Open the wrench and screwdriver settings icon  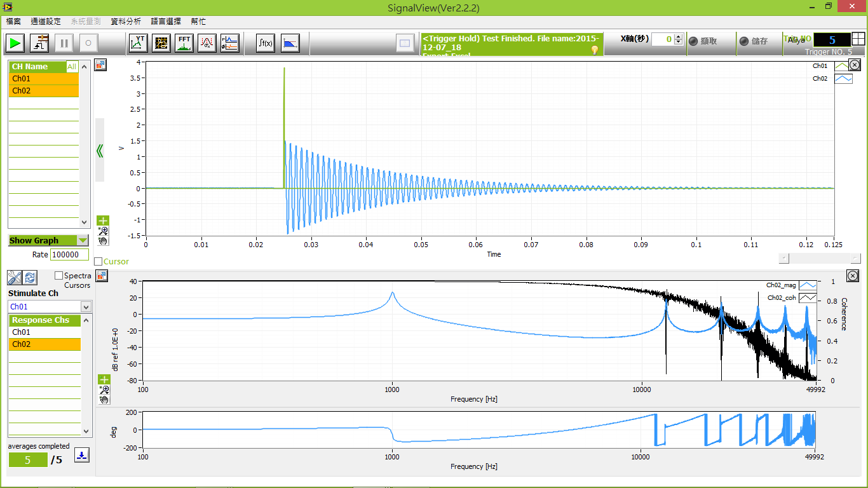pyautogui.click(x=14, y=278)
